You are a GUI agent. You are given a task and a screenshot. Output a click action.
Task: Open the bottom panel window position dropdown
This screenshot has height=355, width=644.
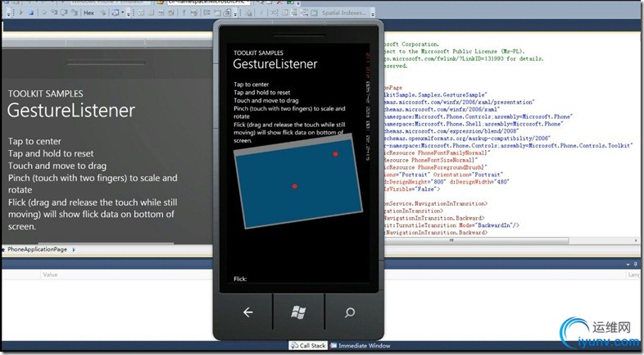click(628, 264)
